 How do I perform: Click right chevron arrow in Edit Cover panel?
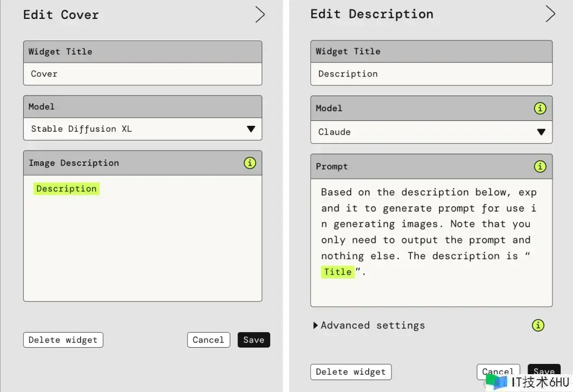tap(260, 15)
